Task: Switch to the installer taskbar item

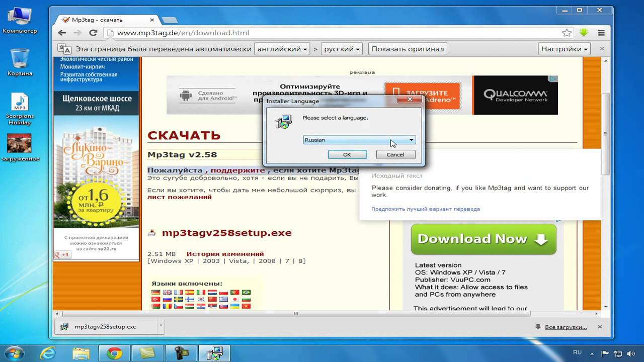Action: (215, 353)
